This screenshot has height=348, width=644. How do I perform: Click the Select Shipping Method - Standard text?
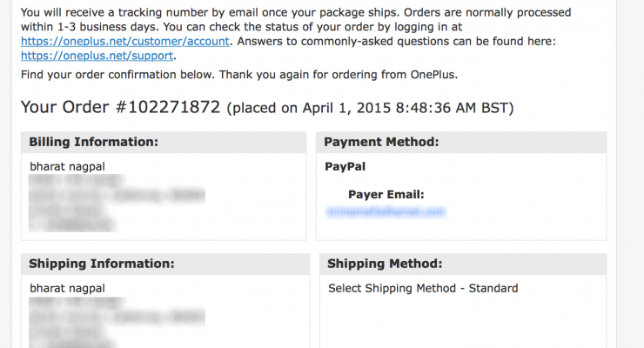click(x=423, y=288)
